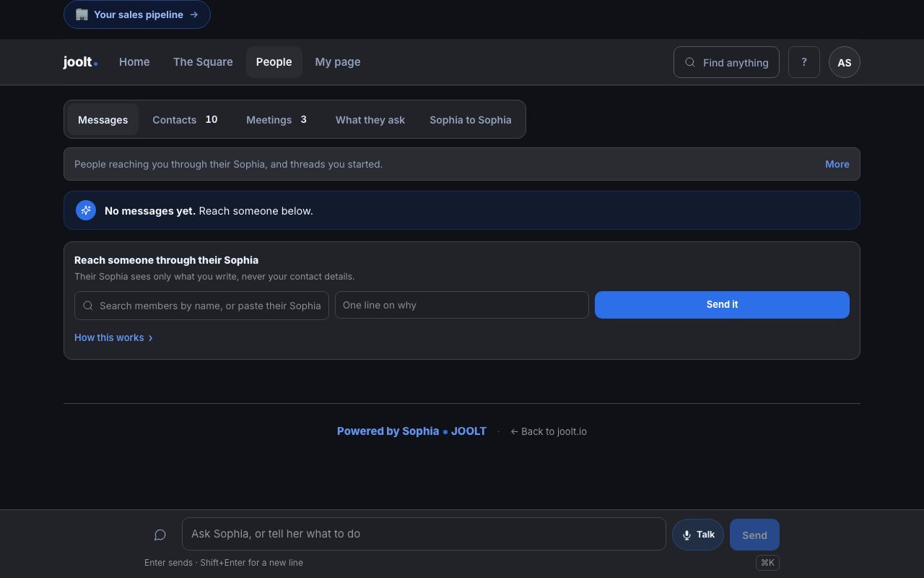Click the blue sparkle icon beside No messages yet
The image size is (924, 578).
86,210
